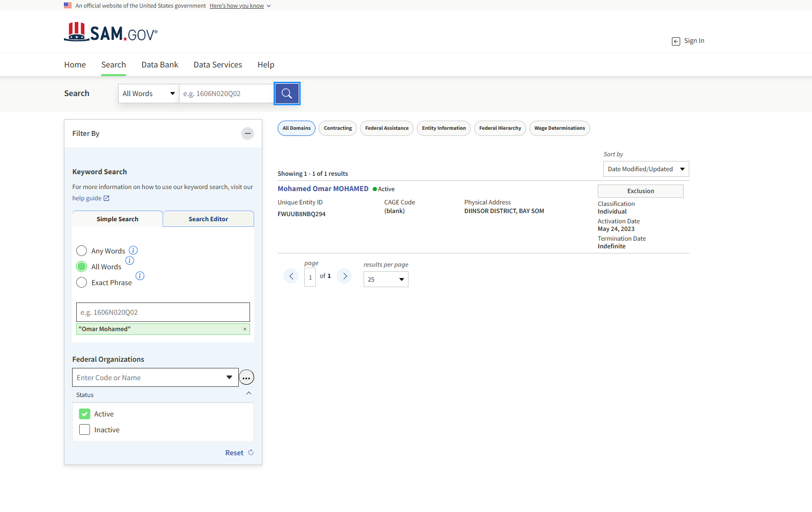Screen dimensions: 812x512
Task: Select the Any Words radio button
Action: [x=82, y=251]
